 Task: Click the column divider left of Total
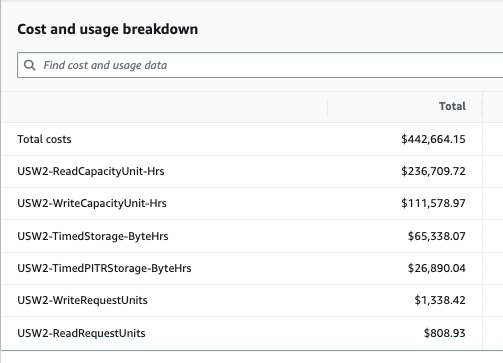point(327,107)
